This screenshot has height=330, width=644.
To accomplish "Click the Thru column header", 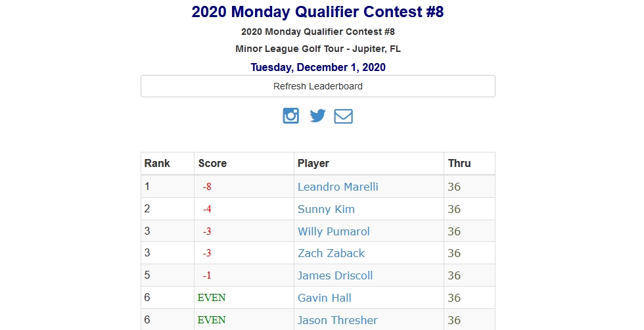I will point(459,163).
